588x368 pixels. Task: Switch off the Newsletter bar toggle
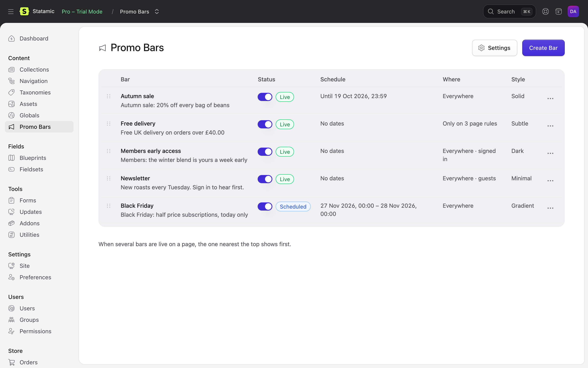265,179
